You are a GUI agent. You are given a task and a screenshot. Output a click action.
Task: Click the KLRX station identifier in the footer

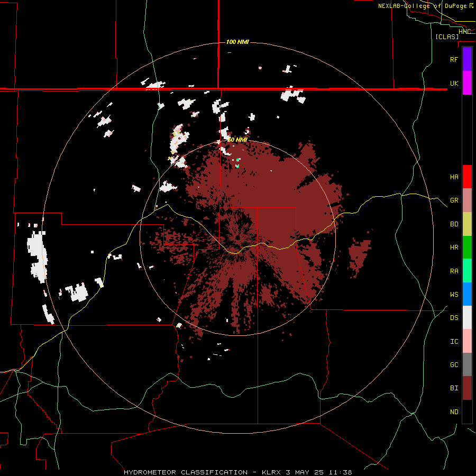(272, 472)
